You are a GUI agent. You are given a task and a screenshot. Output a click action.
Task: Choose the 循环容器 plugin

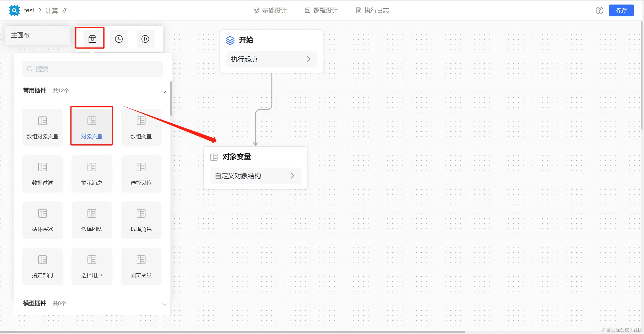tap(43, 220)
